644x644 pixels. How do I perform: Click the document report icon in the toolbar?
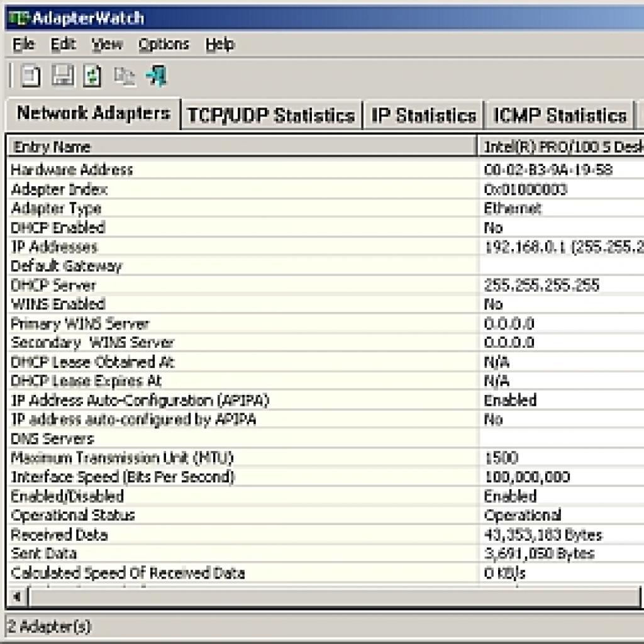click(x=30, y=76)
